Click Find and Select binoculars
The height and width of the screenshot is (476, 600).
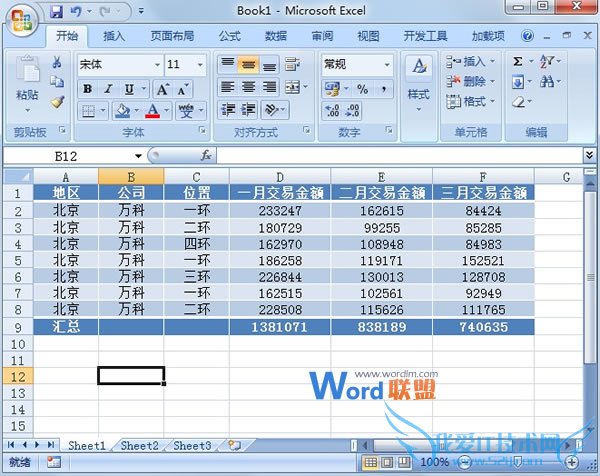[x=546, y=82]
